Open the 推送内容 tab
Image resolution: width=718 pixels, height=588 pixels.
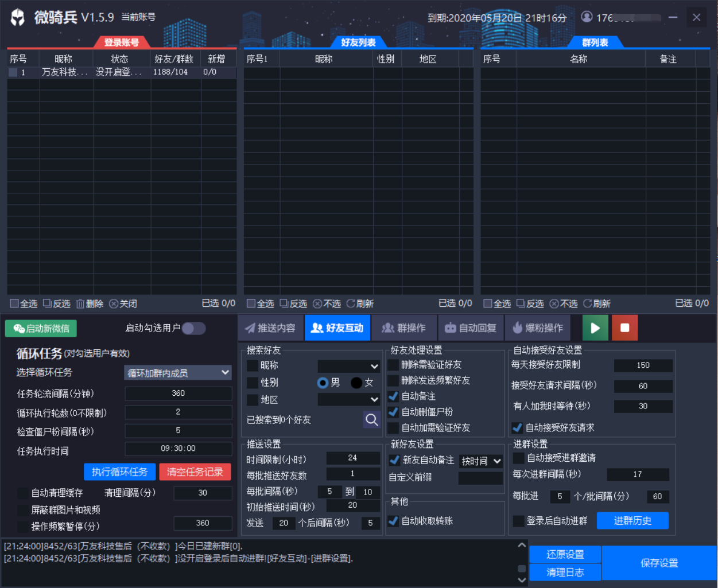[x=270, y=328]
